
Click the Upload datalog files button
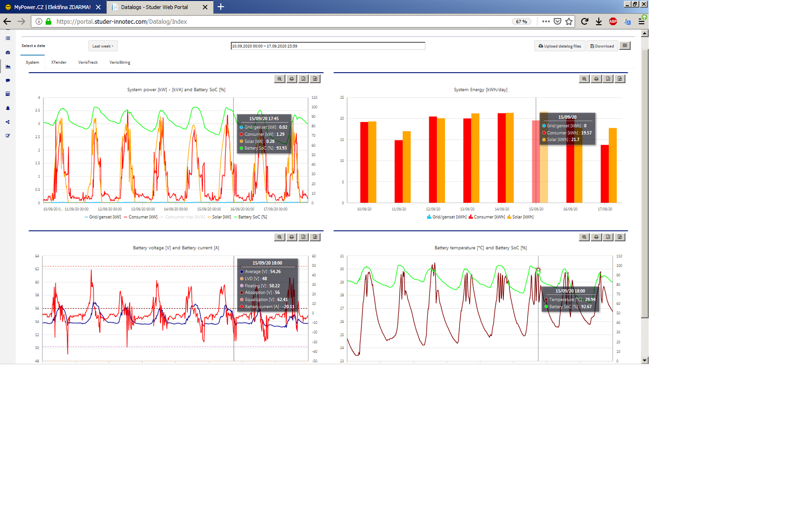[560, 46]
